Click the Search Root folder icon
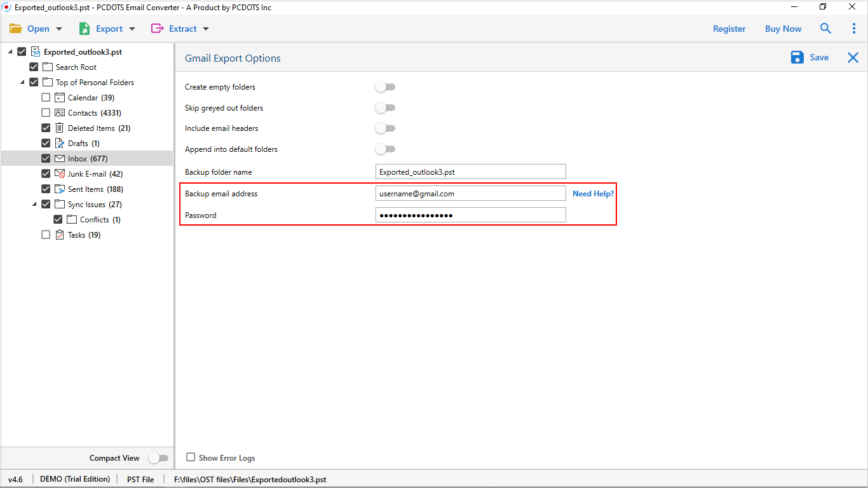 [48, 67]
